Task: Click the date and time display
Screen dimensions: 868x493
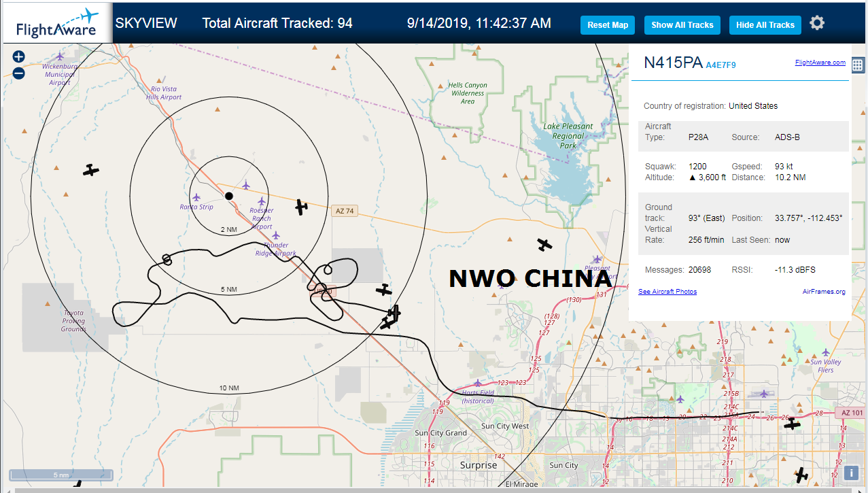Action: pyautogui.click(x=479, y=23)
